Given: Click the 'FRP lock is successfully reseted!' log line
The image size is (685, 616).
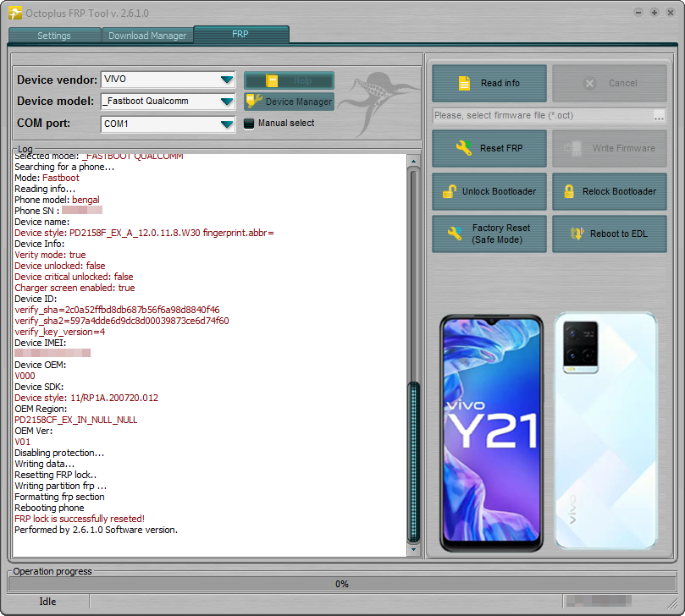Looking at the screenshot, I should 80,519.
